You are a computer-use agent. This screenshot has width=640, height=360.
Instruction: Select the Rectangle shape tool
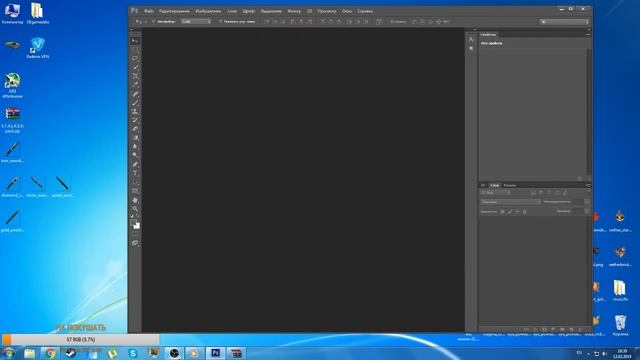point(135,191)
